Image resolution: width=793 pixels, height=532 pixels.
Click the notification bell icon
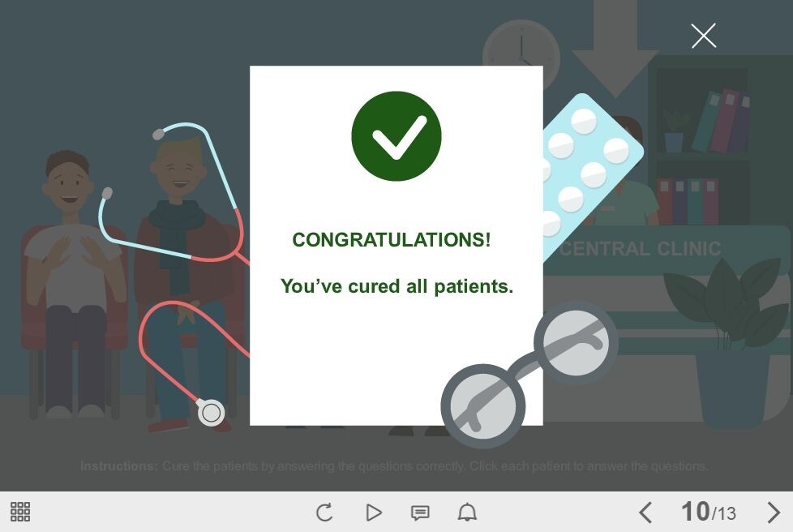tap(467, 513)
